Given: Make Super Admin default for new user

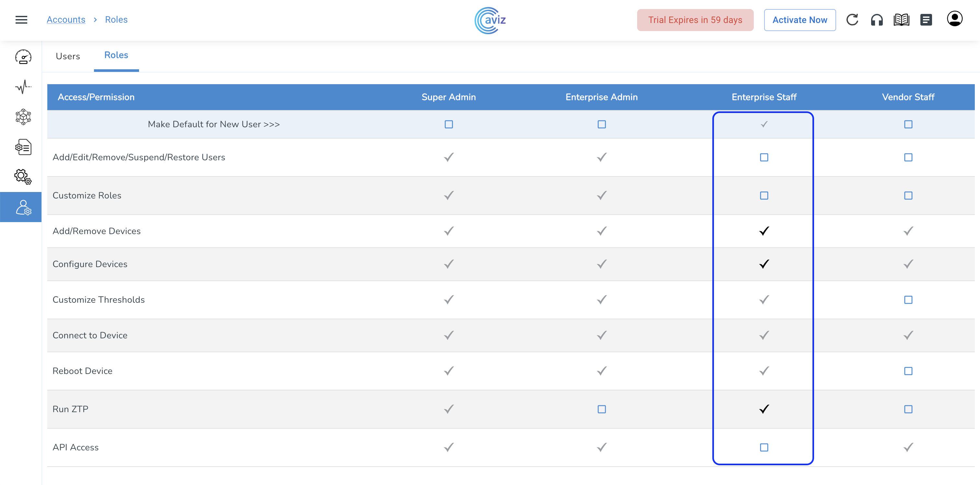Looking at the screenshot, I should pyautogui.click(x=449, y=124).
